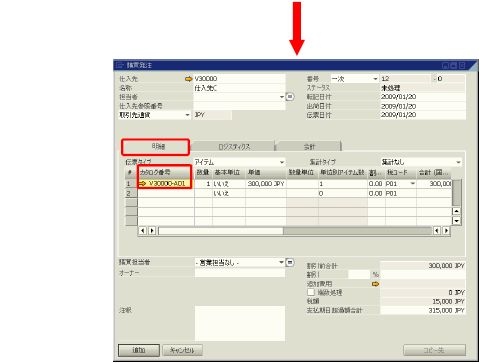Image resolution: width=479 pixels, height=363 pixels.
Task: Switch to the ロジスティクス tab
Action: 234,147
